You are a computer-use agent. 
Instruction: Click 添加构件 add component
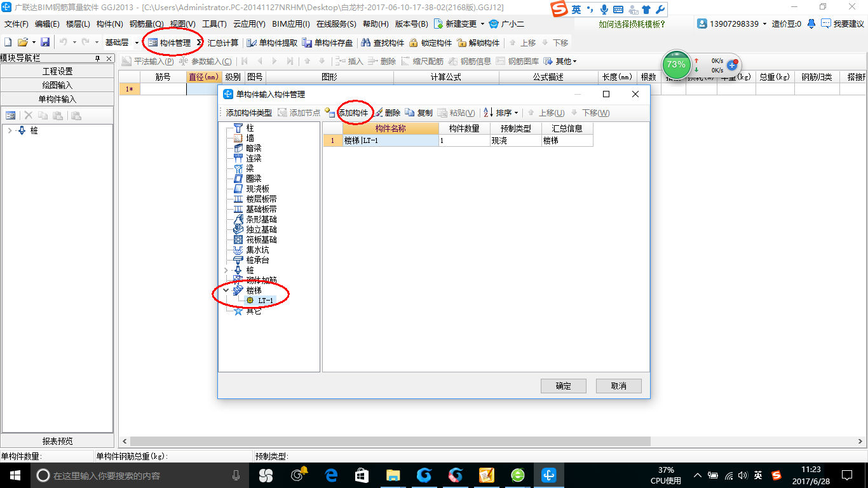pos(348,112)
